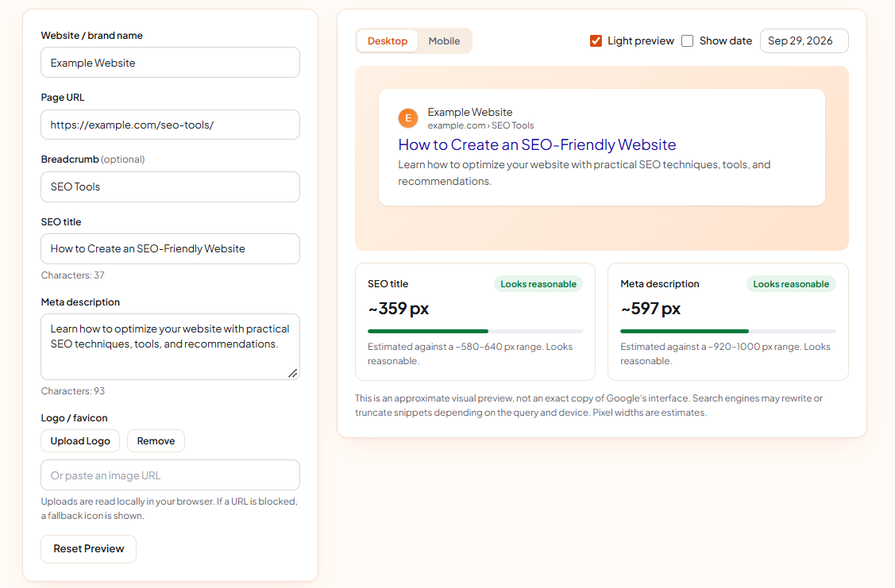
Task: Click into the Meta description textarea
Action: point(170,347)
